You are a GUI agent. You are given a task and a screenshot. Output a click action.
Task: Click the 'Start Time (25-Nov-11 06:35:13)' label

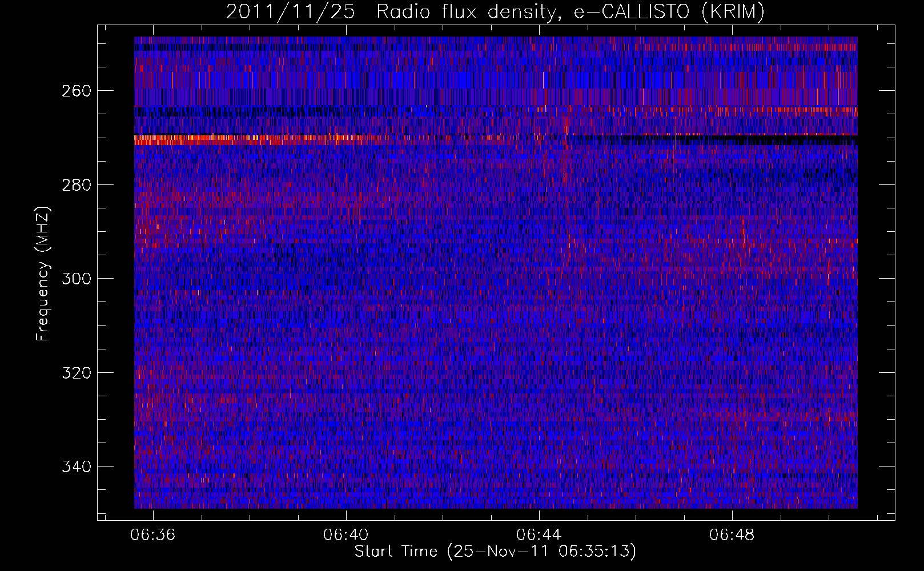[x=495, y=552]
